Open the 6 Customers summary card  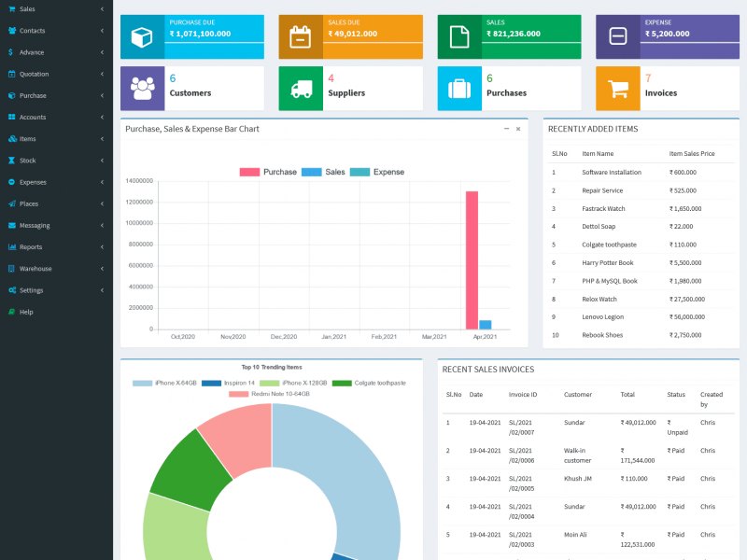coord(192,88)
